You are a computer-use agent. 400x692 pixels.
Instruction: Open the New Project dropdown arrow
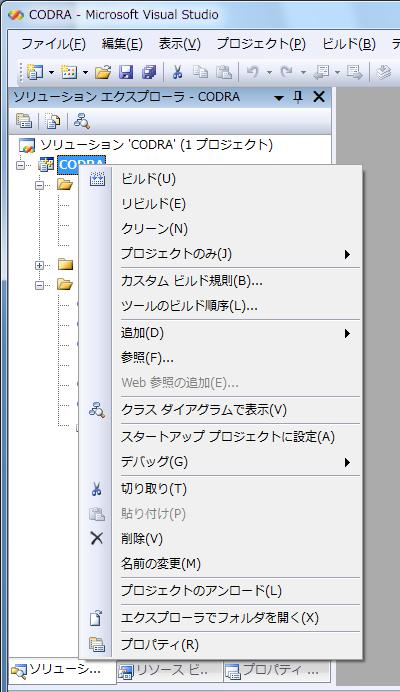point(51,72)
